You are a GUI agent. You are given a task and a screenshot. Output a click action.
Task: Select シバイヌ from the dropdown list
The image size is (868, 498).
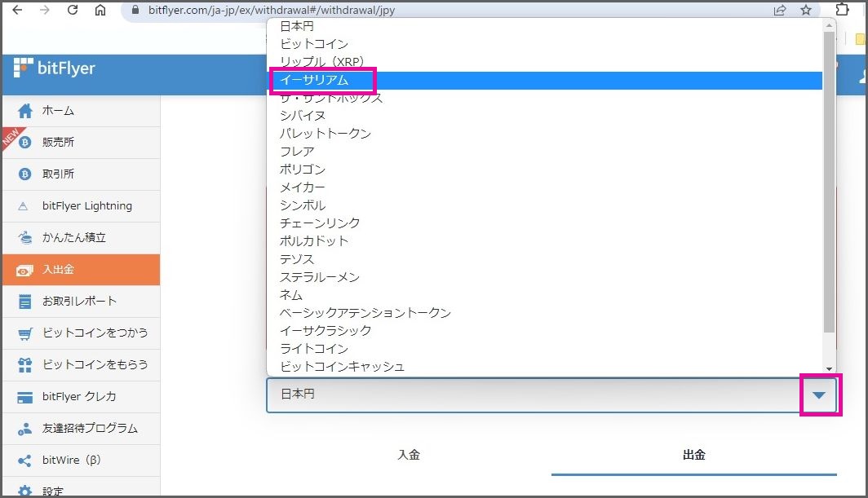tap(545, 116)
